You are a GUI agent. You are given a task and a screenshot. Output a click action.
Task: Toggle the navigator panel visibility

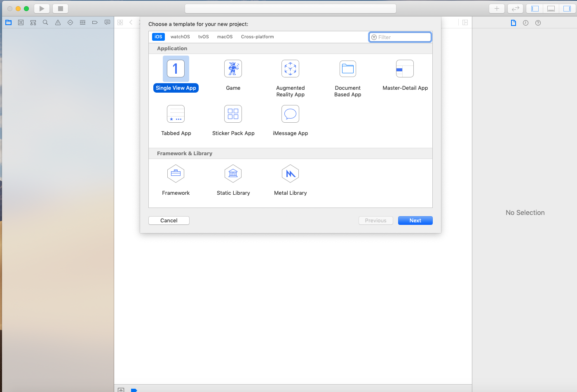535,9
